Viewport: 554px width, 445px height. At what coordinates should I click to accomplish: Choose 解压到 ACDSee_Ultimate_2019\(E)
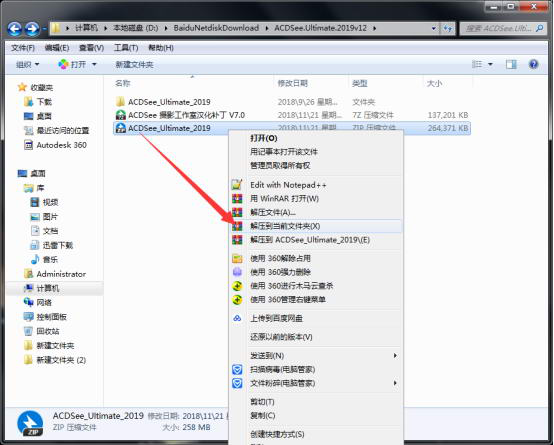click(316, 240)
